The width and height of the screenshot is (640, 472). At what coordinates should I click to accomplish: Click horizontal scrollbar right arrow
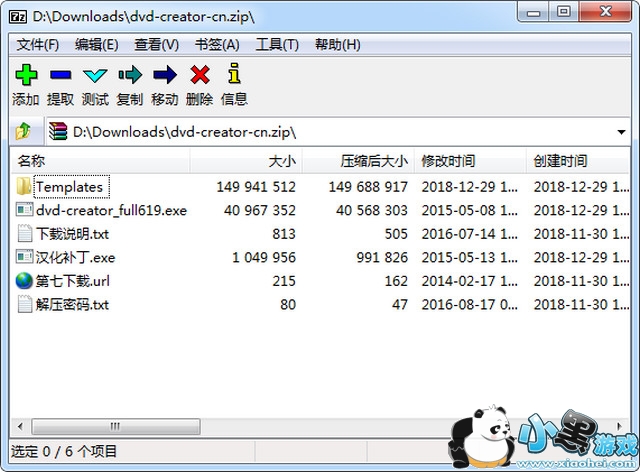[x=620, y=427]
